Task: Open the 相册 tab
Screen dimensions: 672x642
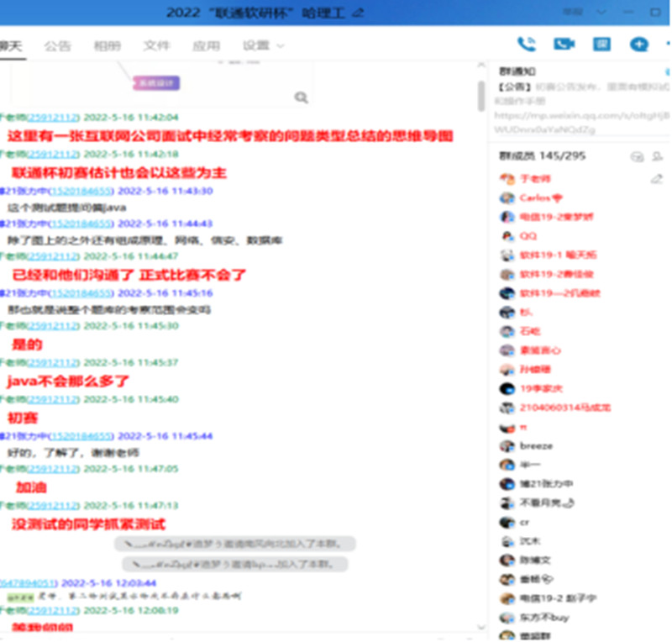Action: click(x=107, y=46)
